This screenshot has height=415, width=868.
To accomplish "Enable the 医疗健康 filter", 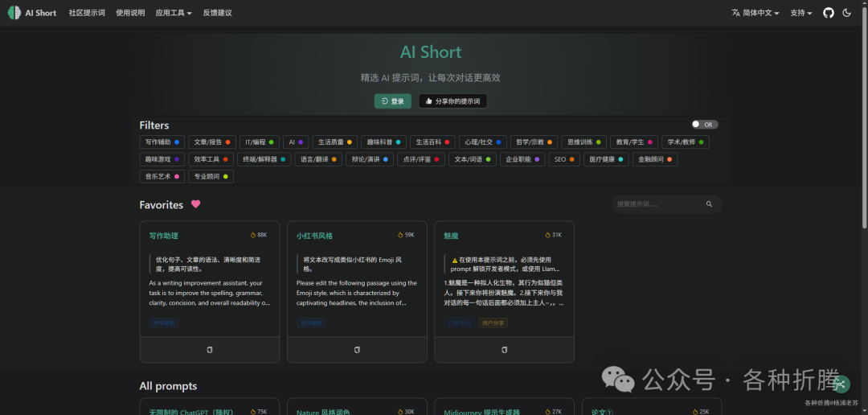I will tap(606, 159).
